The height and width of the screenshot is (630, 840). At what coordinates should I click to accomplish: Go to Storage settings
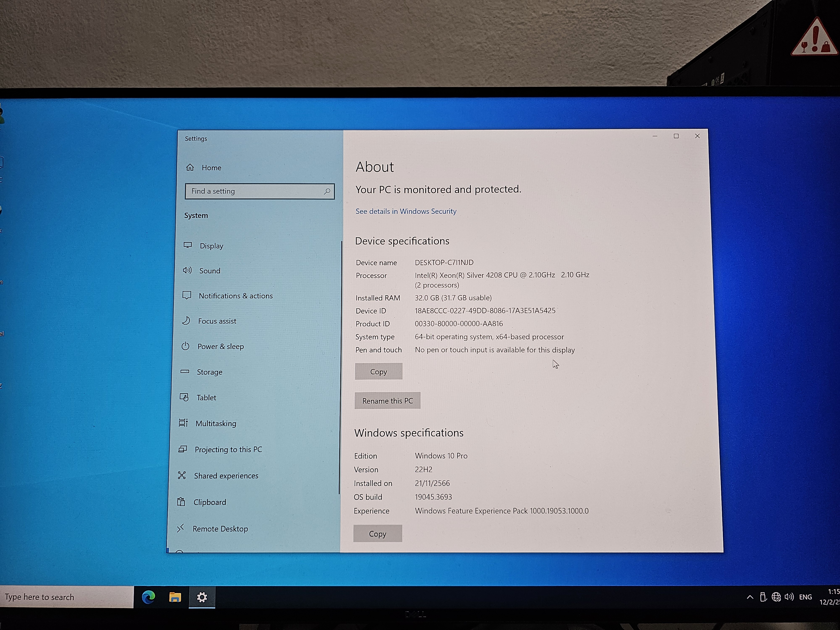click(x=210, y=372)
